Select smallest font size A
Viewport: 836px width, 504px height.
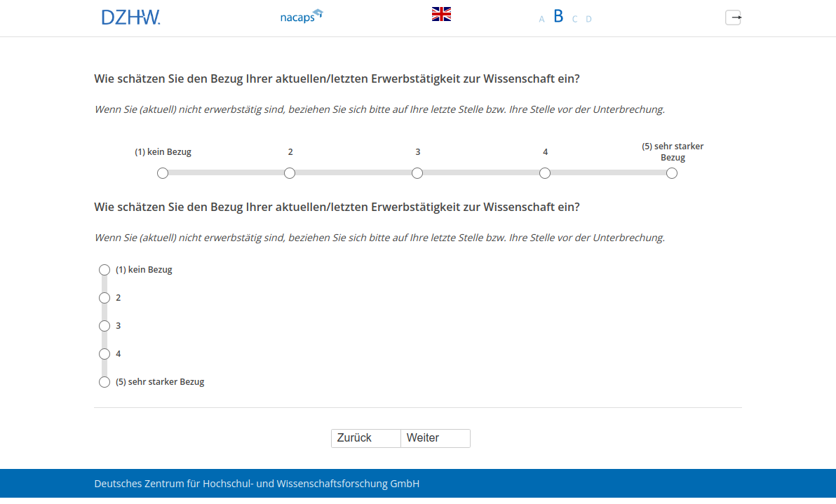click(x=541, y=20)
